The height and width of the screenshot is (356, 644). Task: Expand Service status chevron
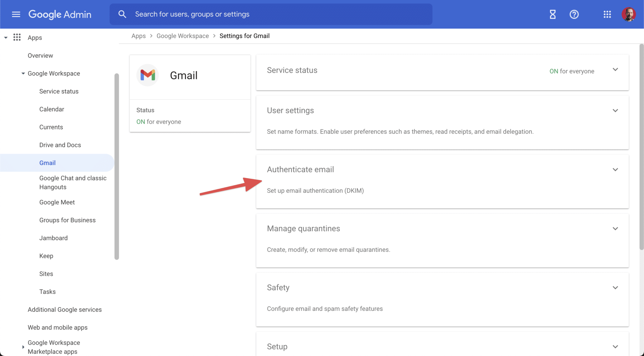pyautogui.click(x=615, y=70)
